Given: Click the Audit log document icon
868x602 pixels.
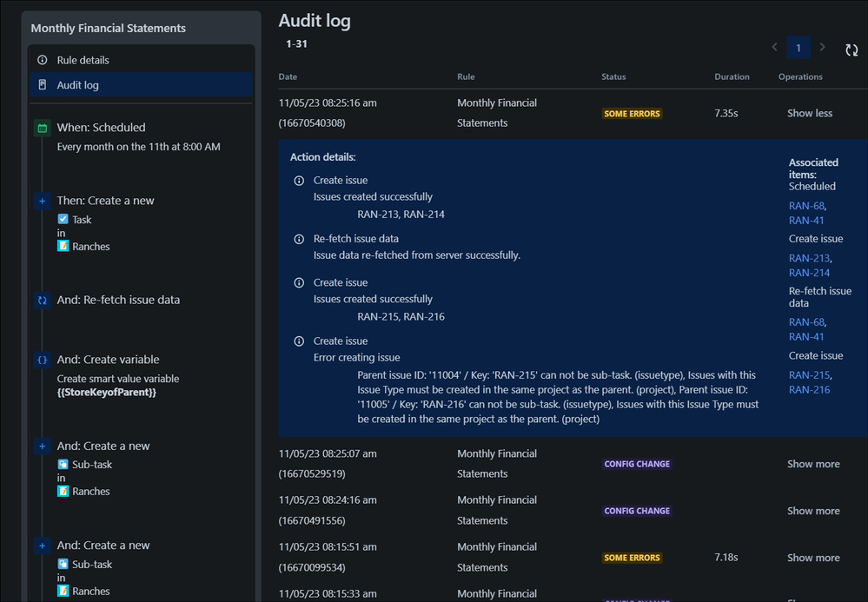Looking at the screenshot, I should tap(42, 84).
